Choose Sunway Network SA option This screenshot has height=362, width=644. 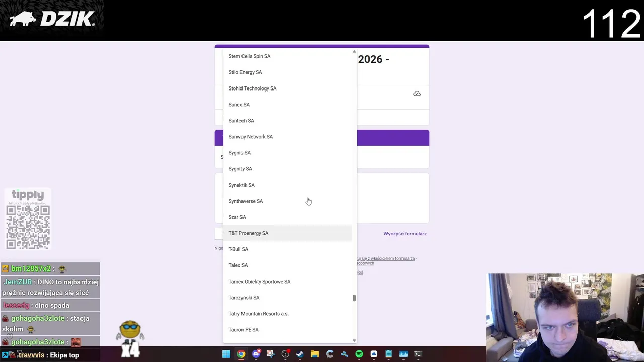(287, 137)
